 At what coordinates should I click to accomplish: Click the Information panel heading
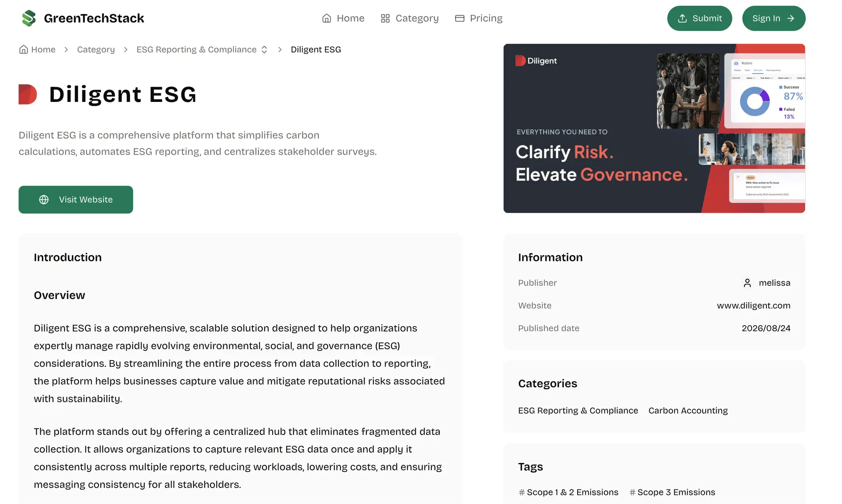click(550, 257)
